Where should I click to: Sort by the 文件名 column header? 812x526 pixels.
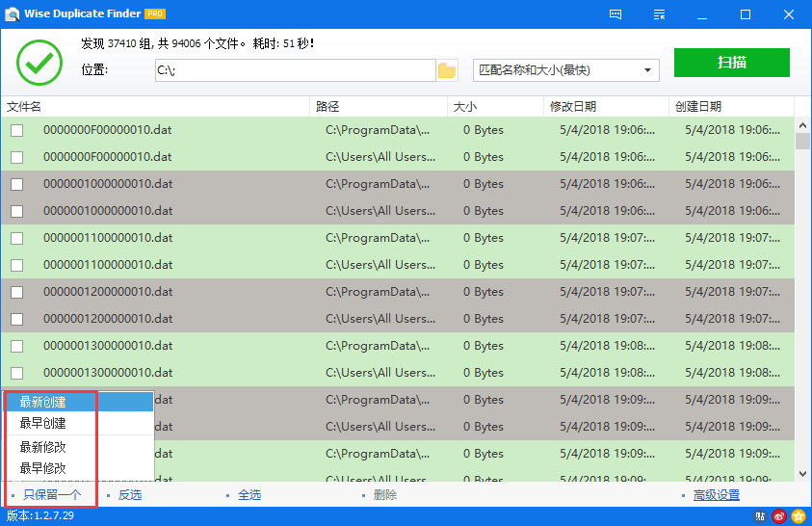155,107
